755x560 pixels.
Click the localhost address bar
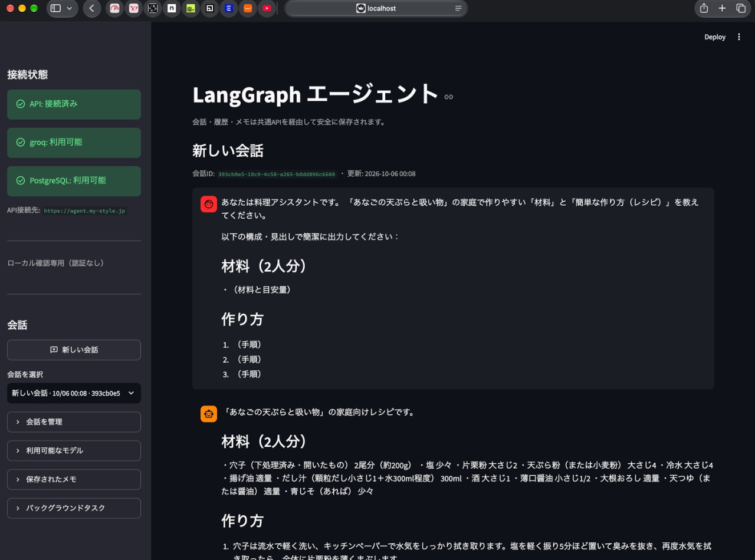[x=376, y=8]
